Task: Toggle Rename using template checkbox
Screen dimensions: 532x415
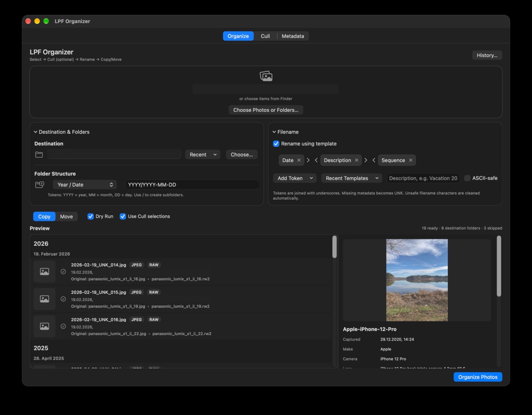Action: 276,144
